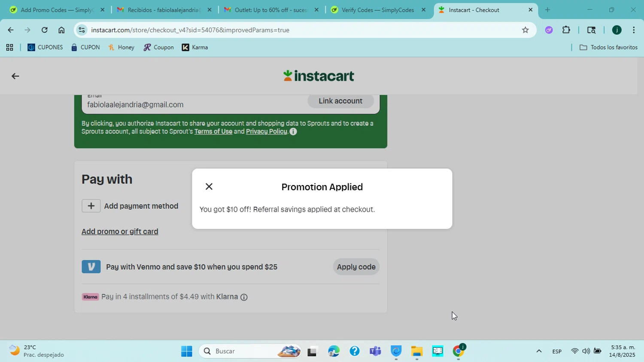Open Microsoft Edge from taskbar
Viewport: 644px width, 362px height.
[x=334, y=351]
